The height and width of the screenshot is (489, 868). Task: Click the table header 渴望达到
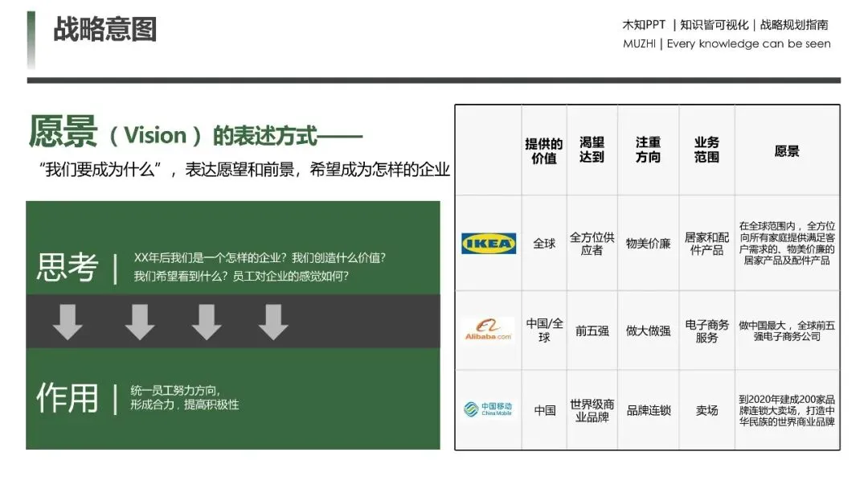592,150
